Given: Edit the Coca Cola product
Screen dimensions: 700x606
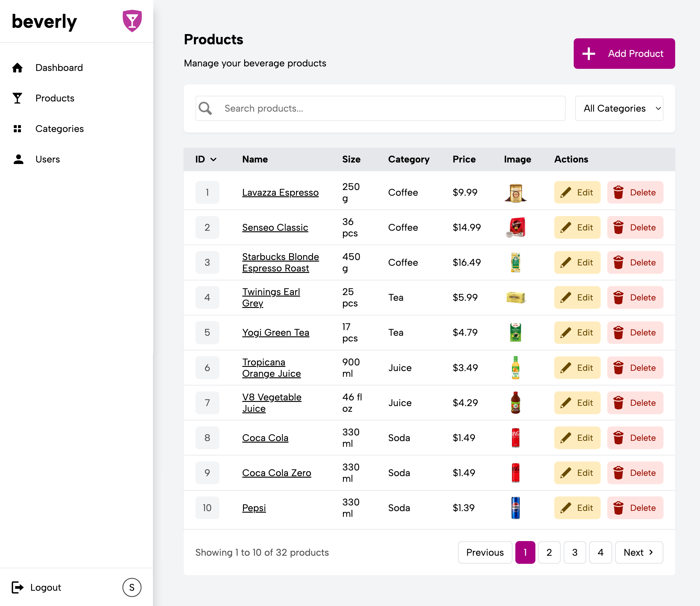Looking at the screenshot, I should (x=577, y=438).
